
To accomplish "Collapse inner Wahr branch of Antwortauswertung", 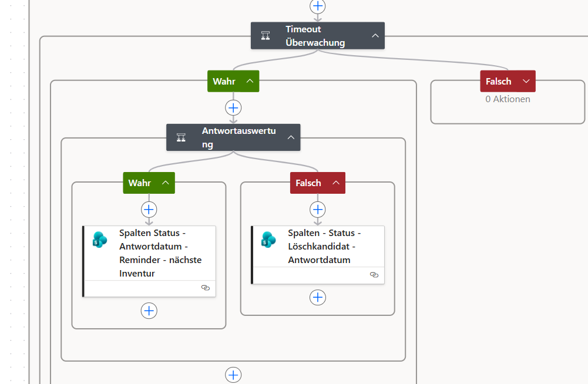I will (x=166, y=183).
